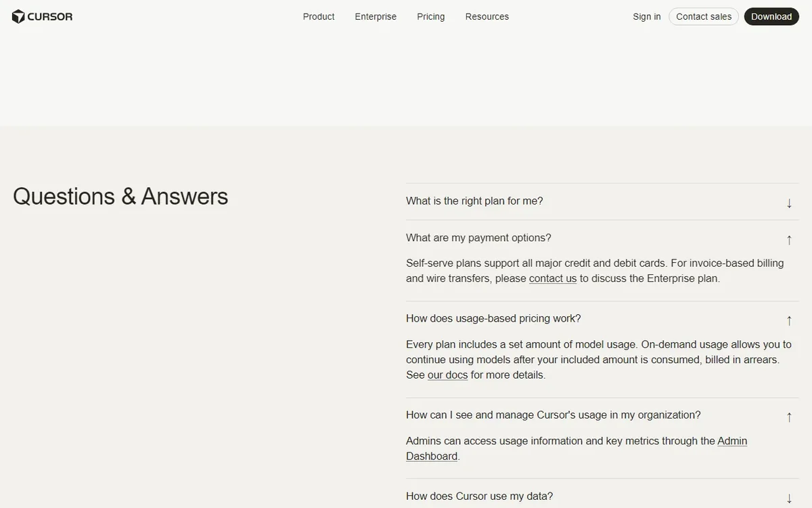Collapse "What are my payment options?" question
The height and width of the screenshot is (508, 812).
602,238
